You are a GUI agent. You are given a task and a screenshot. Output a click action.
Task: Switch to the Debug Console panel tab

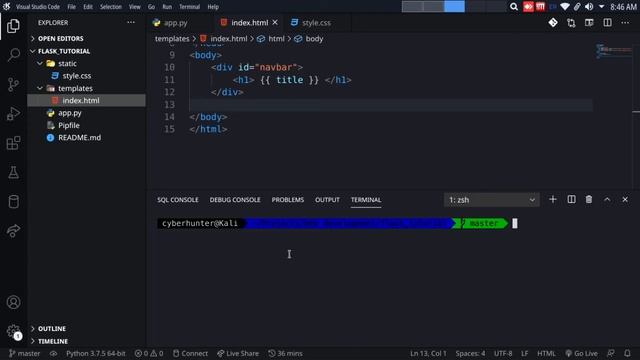click(235, 200)
